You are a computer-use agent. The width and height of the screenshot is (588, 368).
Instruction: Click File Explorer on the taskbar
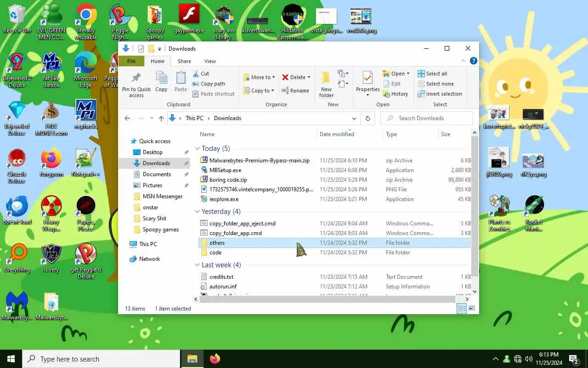(192, 359)
